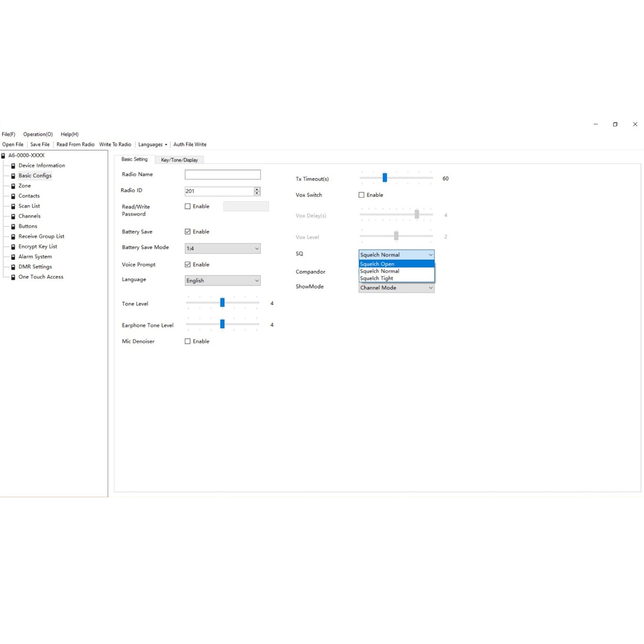Image resolution: width=644 pixels, height=644 pixels.
Task: Click the lock icon beside Device Information
Action: click(x=13, y=166)
